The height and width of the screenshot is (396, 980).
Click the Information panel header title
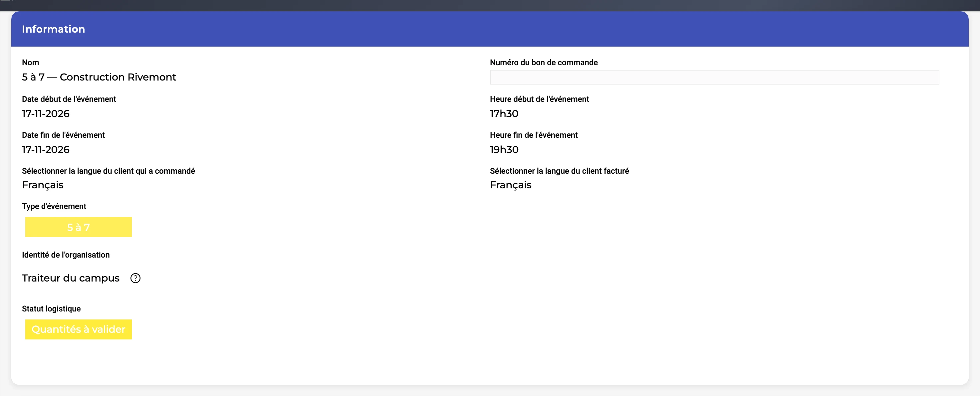tap(53, 29)
